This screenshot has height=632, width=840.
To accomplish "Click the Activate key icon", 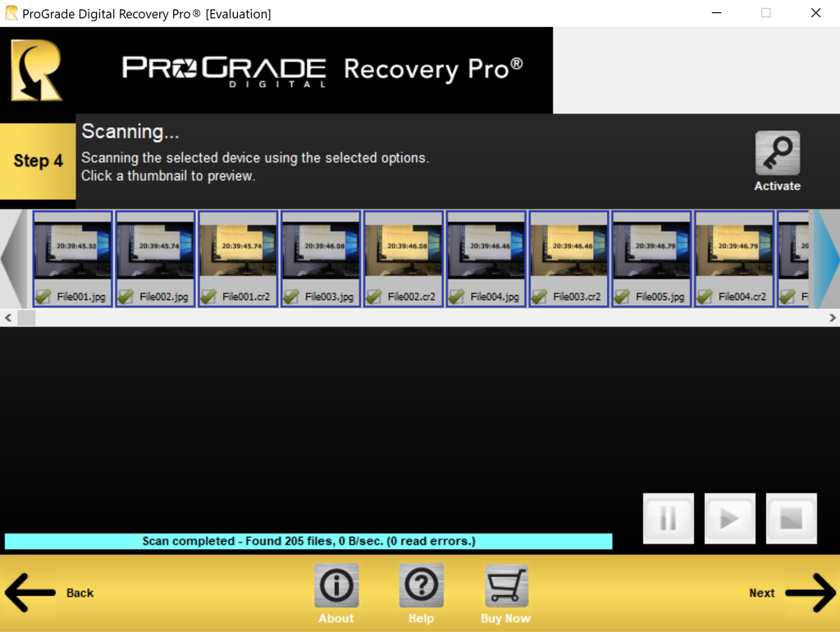I will (x=777, y=153).
